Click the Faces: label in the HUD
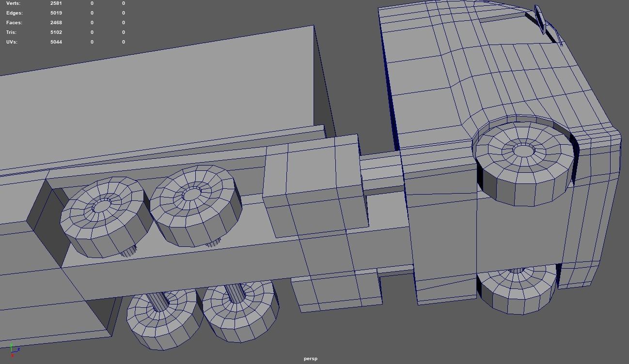This screenshot has height=364, width=629. click(14, 23)
